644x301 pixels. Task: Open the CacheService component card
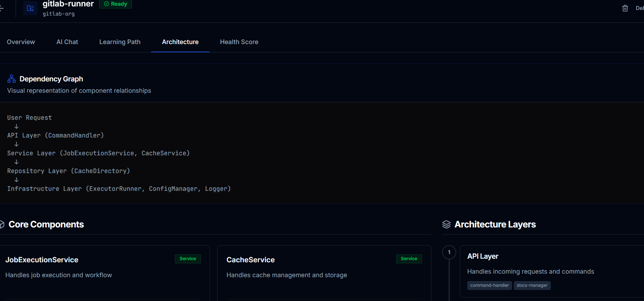[x=324, y=273]
